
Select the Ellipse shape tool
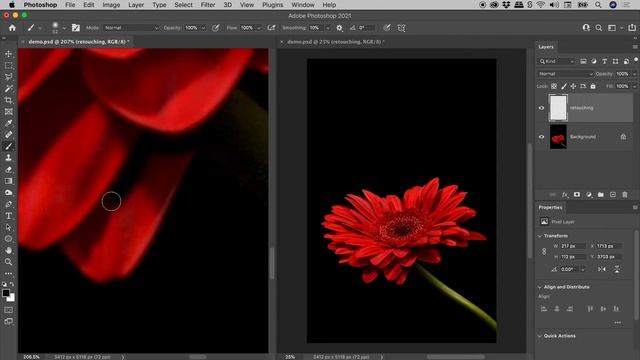(x=8, y=239)
